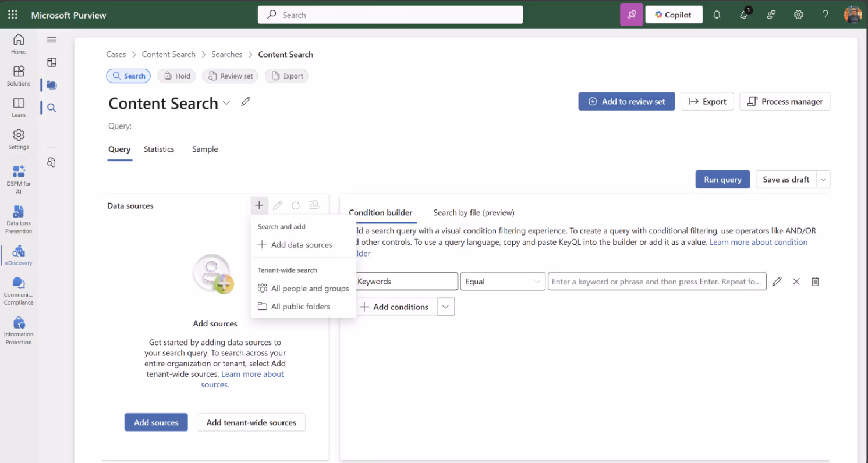Select Search by file (preview) tab

point(474,213)
